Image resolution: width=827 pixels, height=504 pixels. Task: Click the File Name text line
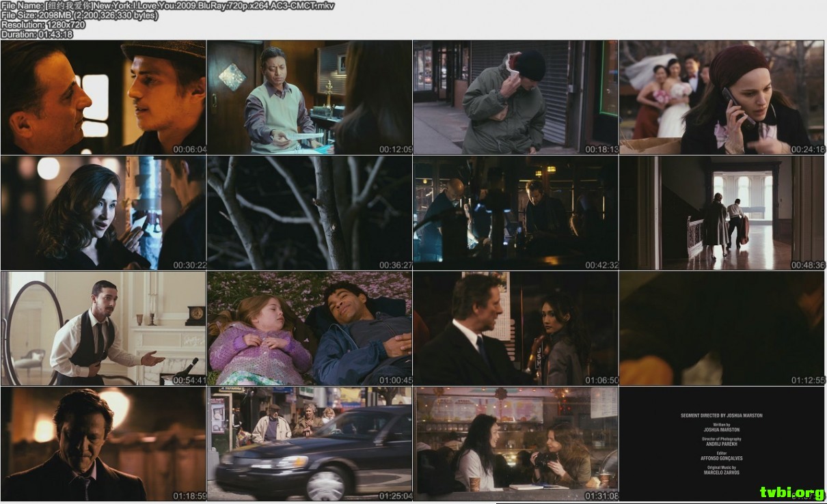(x=167, y=5)
